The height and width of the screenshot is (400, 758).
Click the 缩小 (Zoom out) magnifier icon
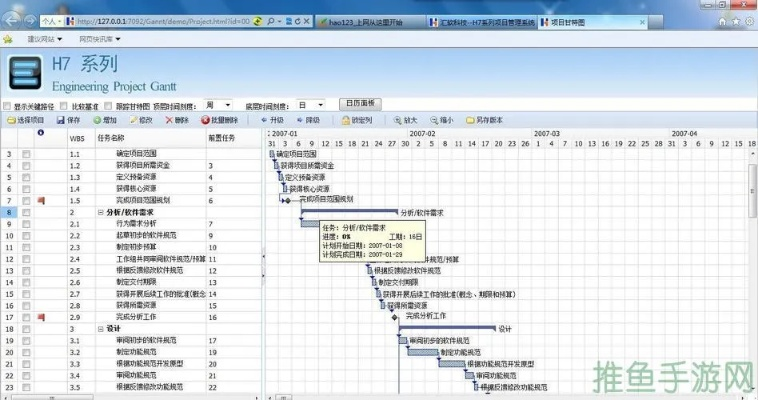pyautogui.click(x=432, y=120)
